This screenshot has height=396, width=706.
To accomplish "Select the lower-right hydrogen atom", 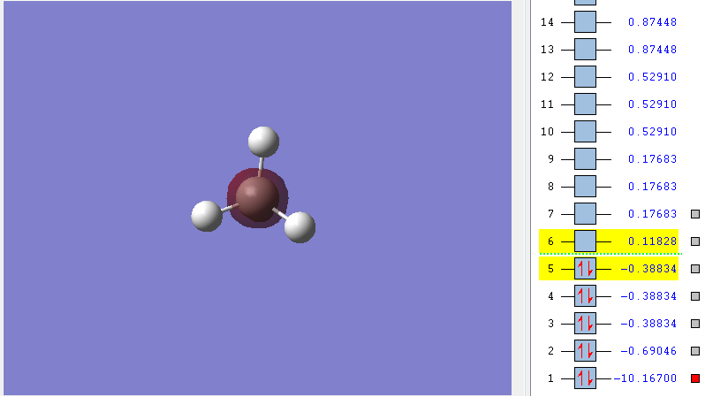I will (x=300, y=227).
